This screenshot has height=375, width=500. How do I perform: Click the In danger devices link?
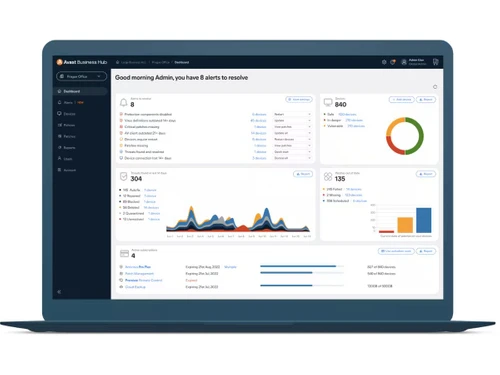354,120
